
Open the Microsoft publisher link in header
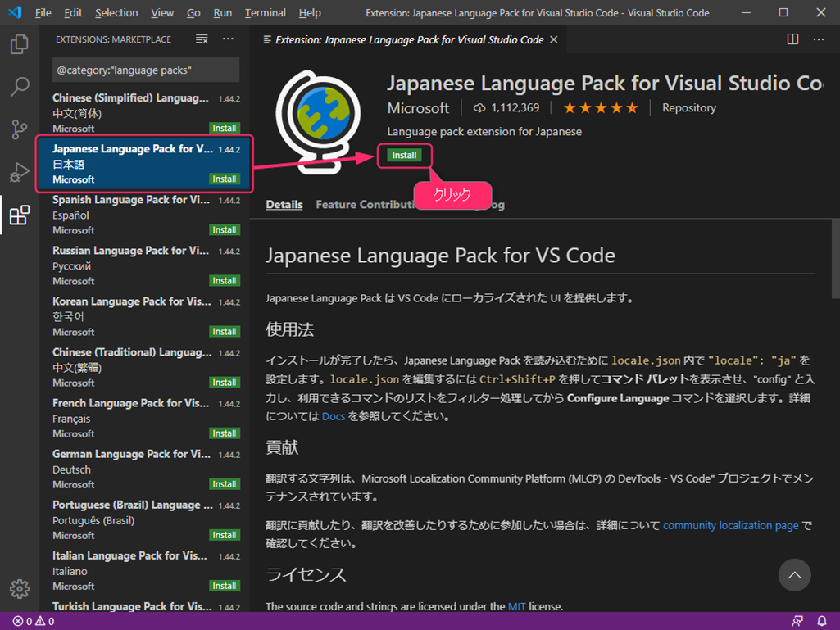418,108
